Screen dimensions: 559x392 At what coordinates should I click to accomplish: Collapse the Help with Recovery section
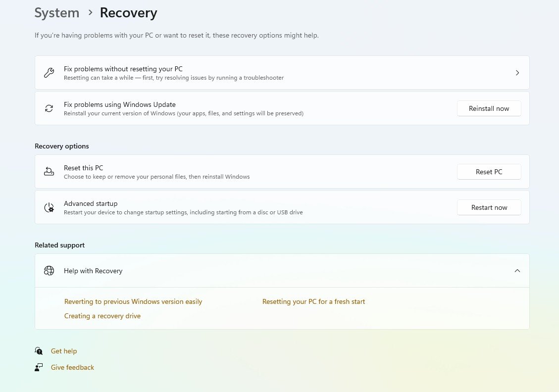point(517,271)
